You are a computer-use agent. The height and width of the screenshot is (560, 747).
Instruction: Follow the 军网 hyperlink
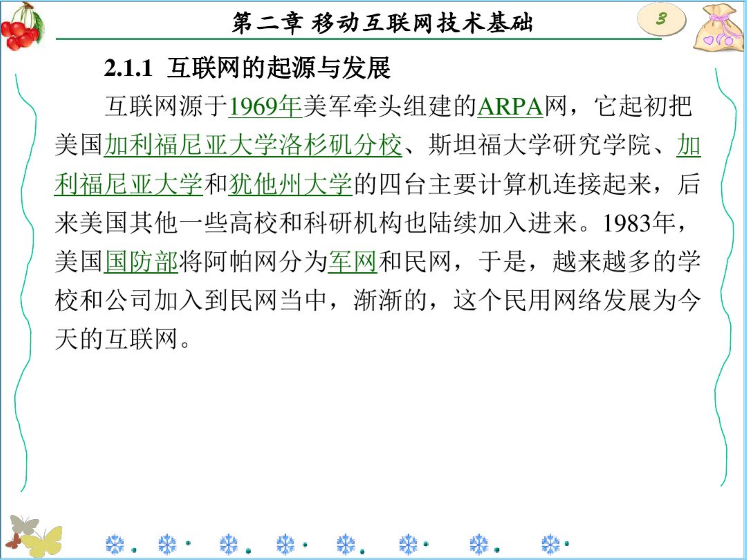pyautogui.click(x=353, y=262)
